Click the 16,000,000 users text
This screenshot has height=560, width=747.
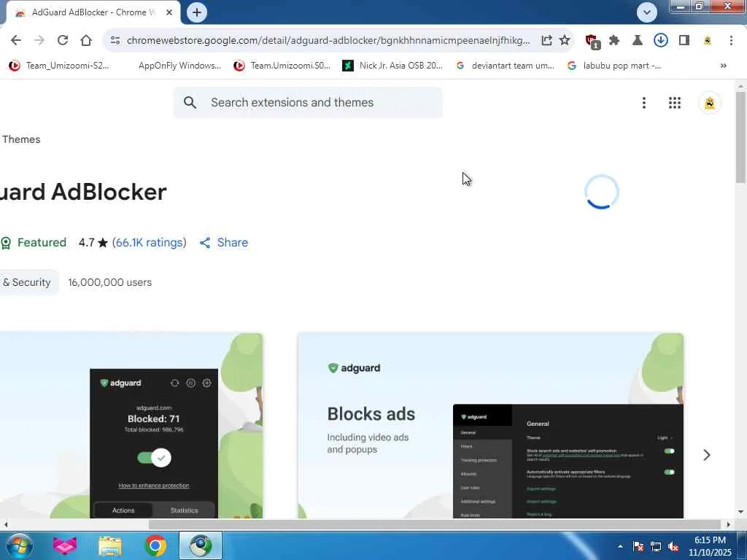pyautogui.click(x=109, y=282)
